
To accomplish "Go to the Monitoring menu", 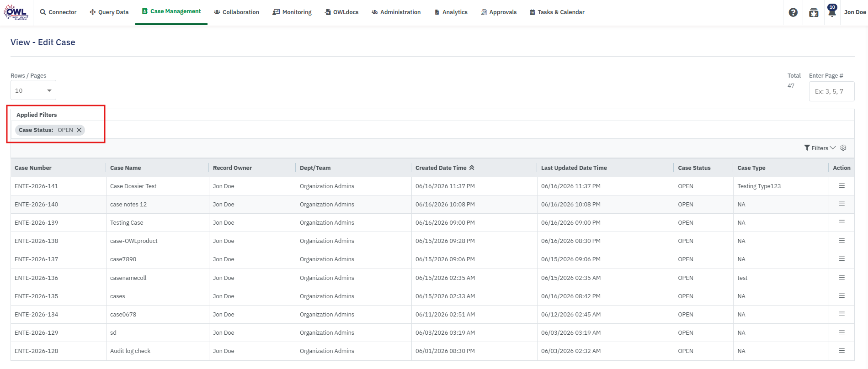I will pos(292,12).
